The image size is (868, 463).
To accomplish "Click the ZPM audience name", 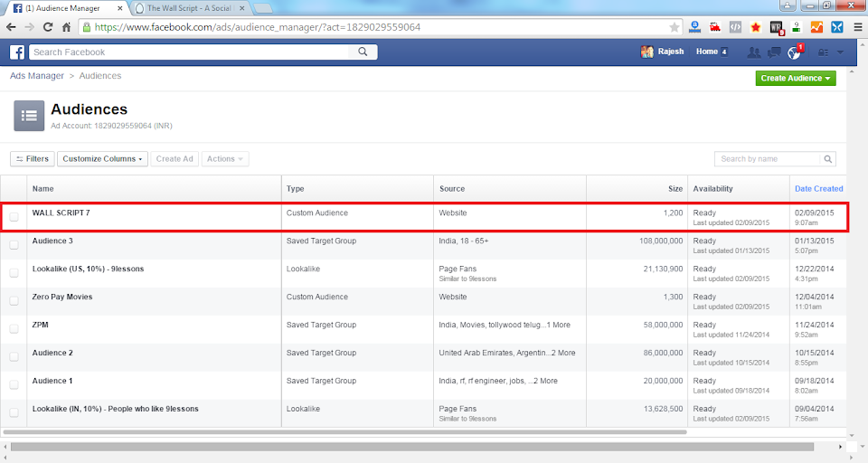I will (40, 325).
